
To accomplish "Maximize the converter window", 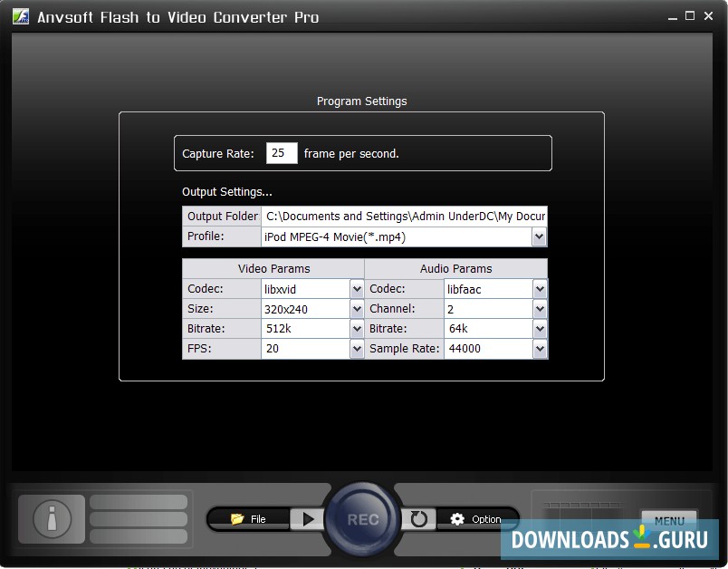I will (x=690, y=16).
